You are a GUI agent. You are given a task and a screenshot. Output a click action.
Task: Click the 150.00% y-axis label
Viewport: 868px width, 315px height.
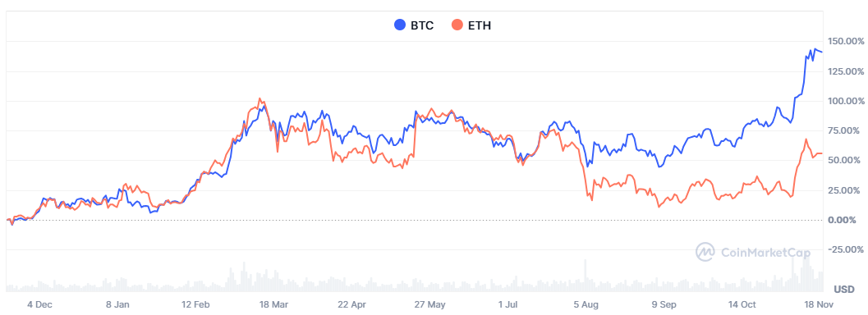845,42
